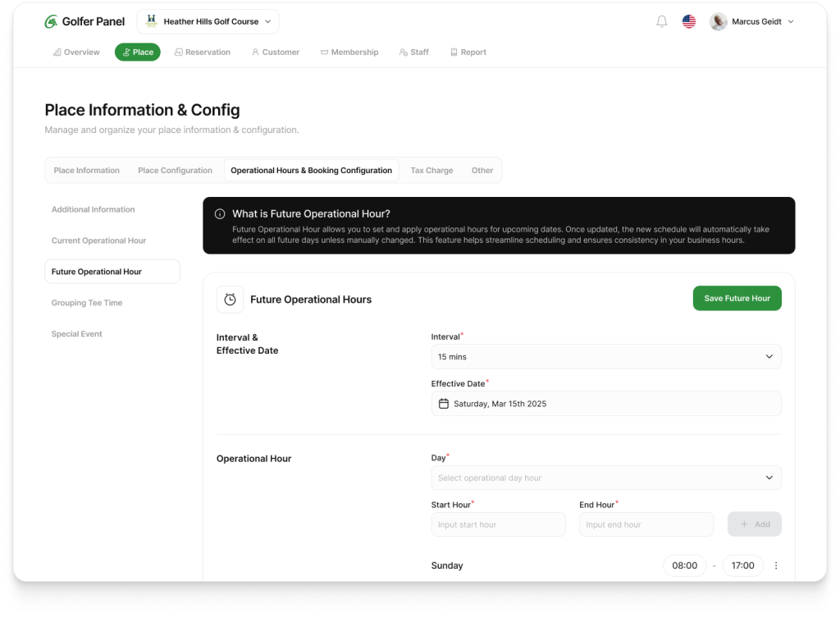This screenshot has width=840, height=627.
Task: Click the calendar icon in Effective Date field
Action: (444, 404)
